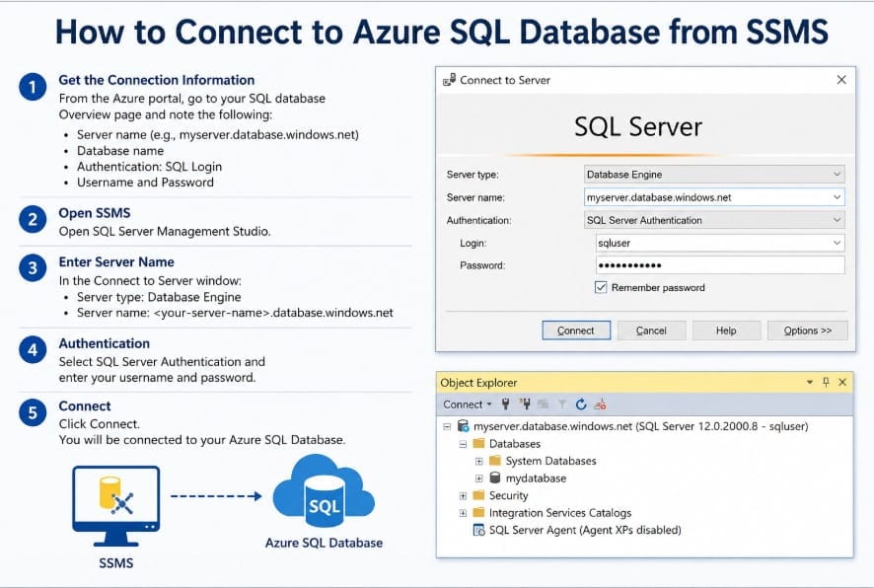
Task: Click the Connect to Server title bar icon
Action: pyautogui.click(x=449, y=80)
